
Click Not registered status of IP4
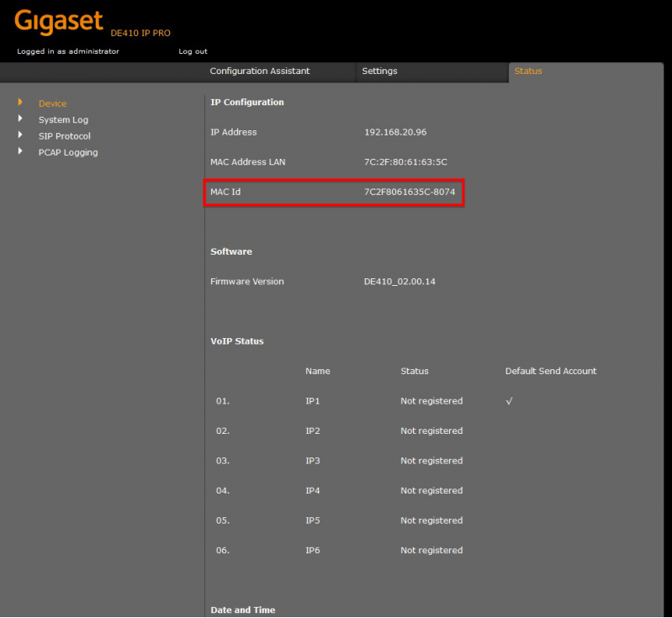[x=431, y=491]
